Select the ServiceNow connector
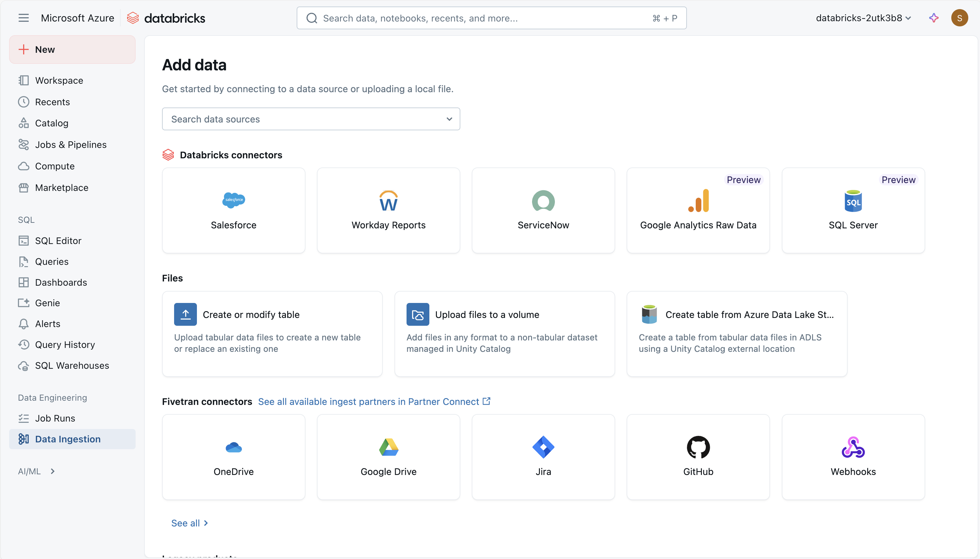 tap(543, 210)
